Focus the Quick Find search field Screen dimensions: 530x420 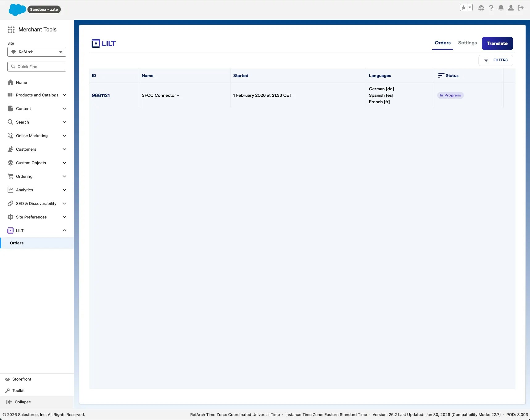37,67
